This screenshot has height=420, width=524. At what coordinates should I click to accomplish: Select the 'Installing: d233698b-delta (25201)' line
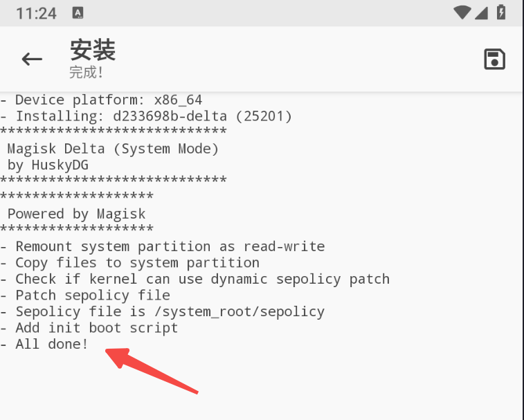(146, 116)
